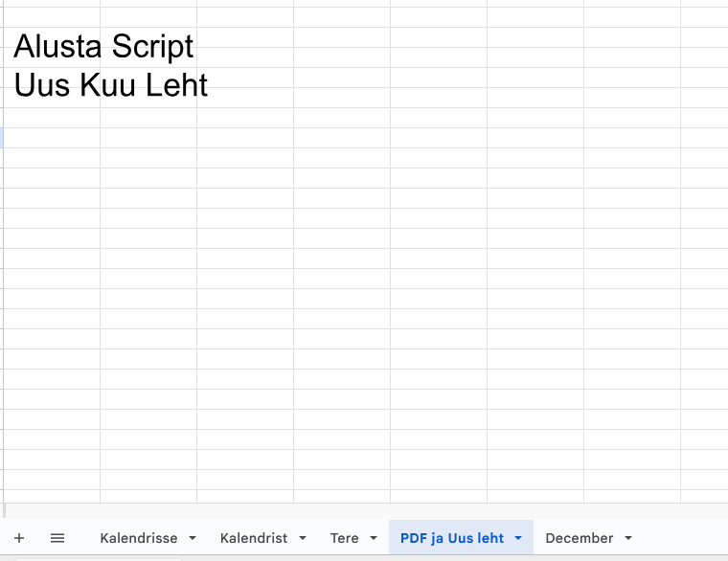Click the active PDF ja Uus leht tab

pos(451,538)
